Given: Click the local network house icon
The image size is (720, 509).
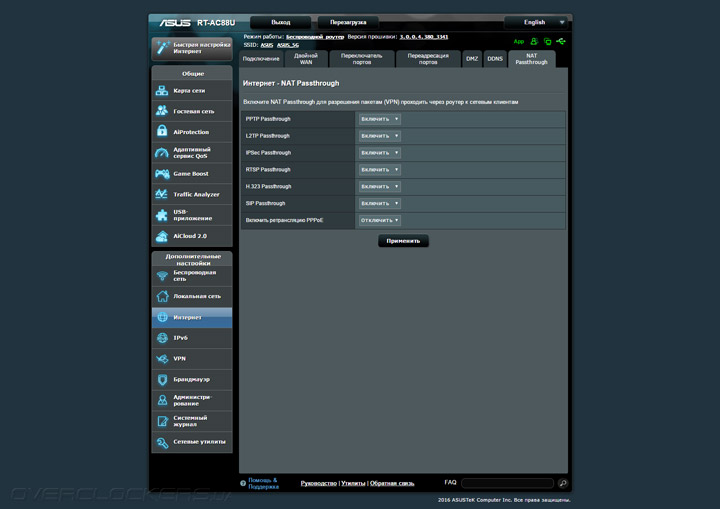Looking at the screenshot, I should (162, 296).
